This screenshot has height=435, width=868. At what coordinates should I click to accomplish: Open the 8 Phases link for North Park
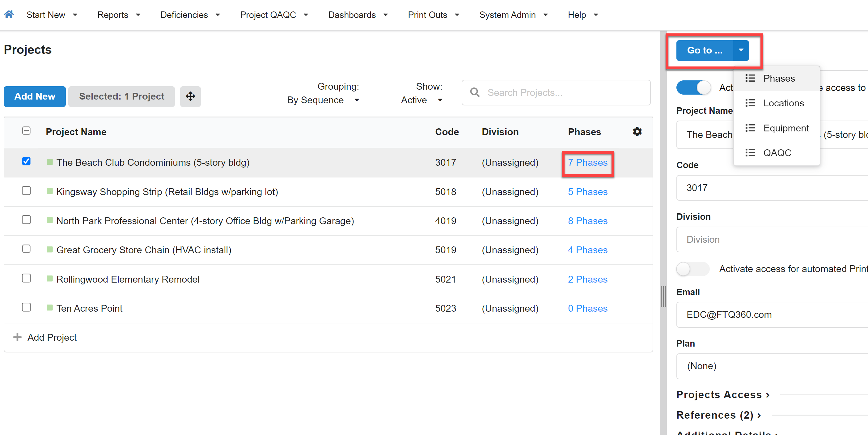point(588,221)
